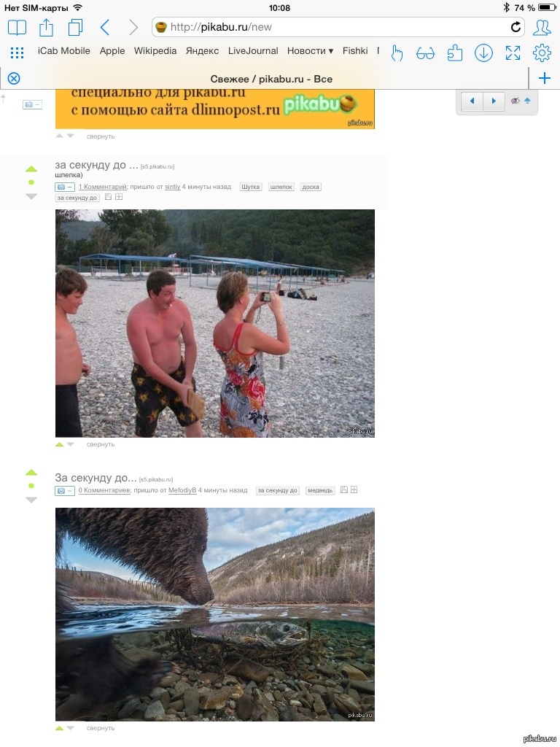Open the 1 Комментарий link

click(x=103, y=187)
